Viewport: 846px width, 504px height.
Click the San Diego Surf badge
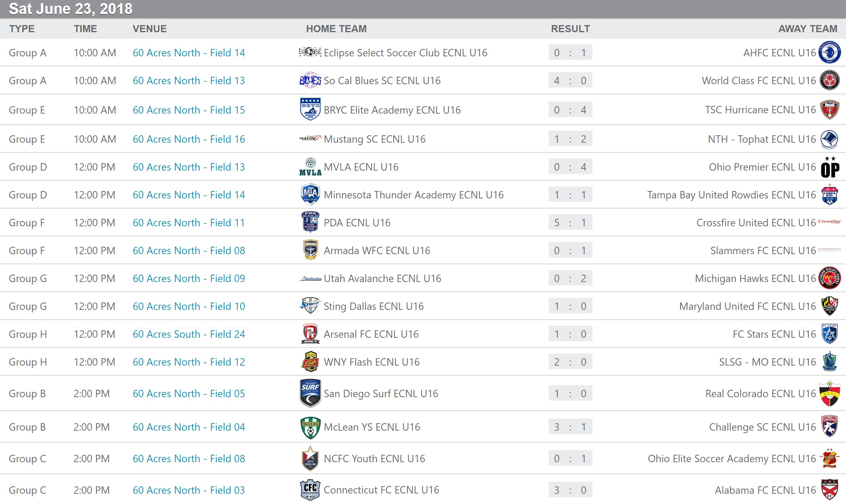(x=310, y=393)
